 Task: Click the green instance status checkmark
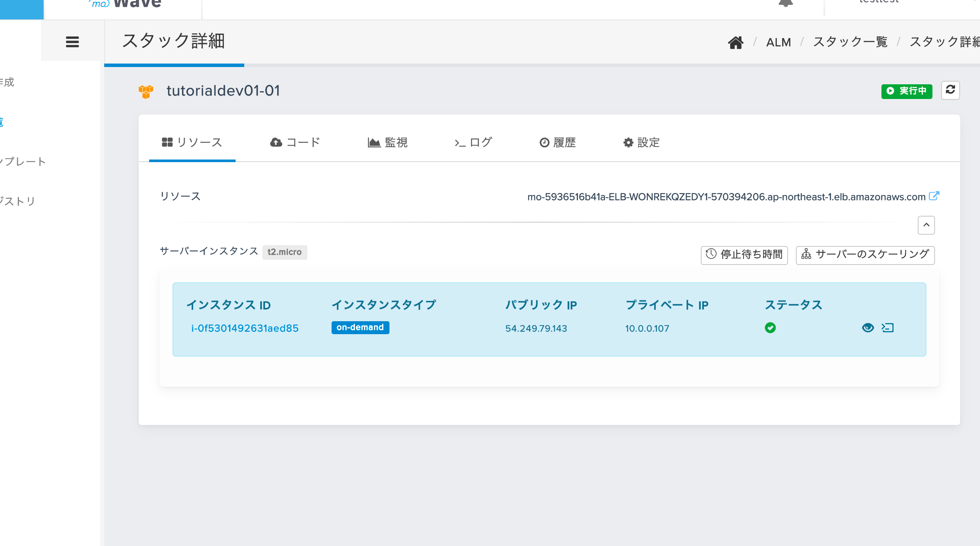pos(770,328)
